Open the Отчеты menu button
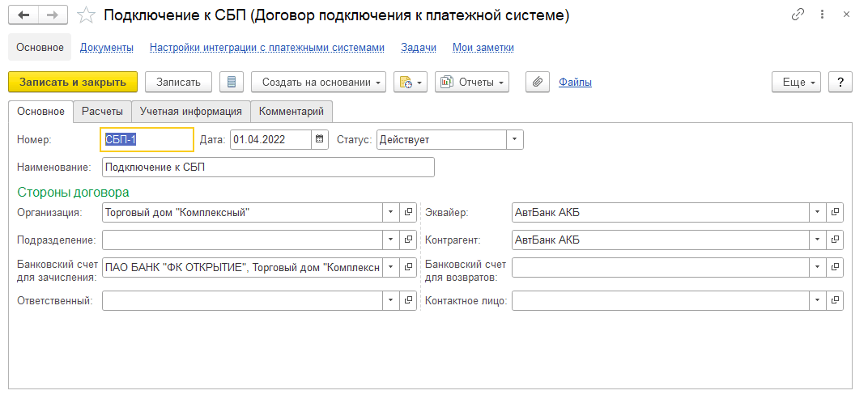The image size is (868, 399). click(x=472, y=82)
